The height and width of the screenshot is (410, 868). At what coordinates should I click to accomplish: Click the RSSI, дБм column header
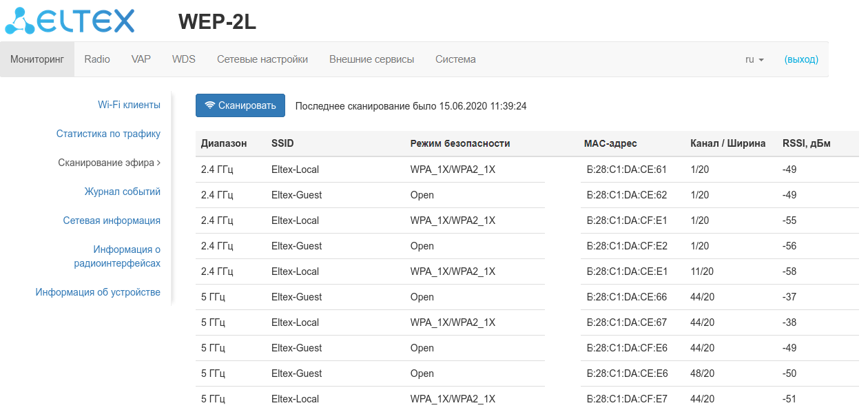(x=807, y=143)
